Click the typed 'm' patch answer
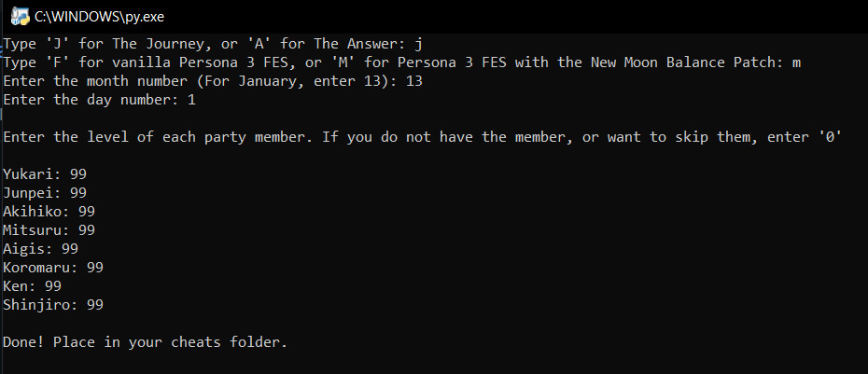The height and width of the screenshot is (374, 868). pos(796,62)
